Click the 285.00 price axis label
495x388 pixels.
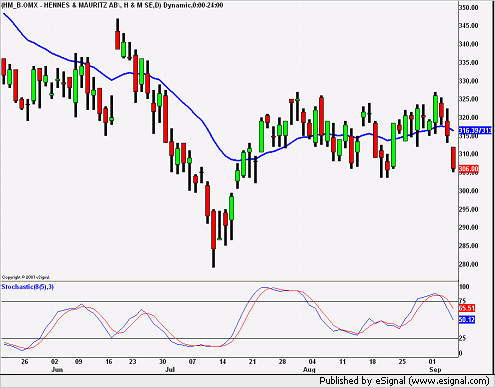tap(468, 246)
